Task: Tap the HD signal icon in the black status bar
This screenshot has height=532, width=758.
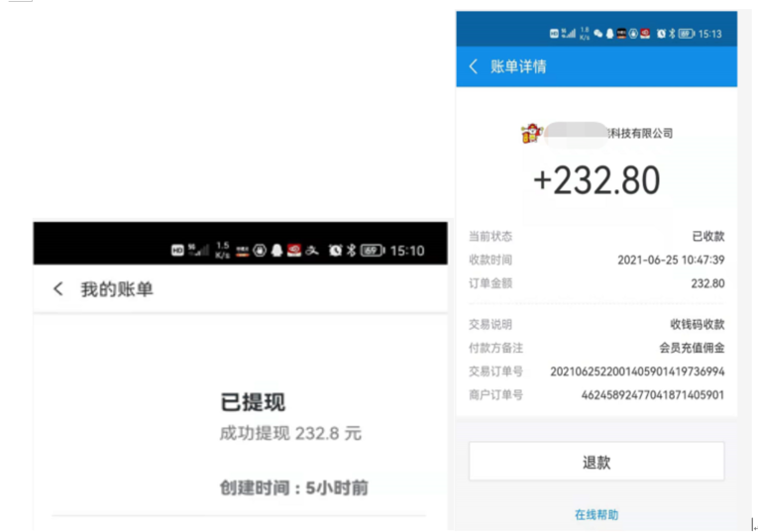Action: (177, 251)
